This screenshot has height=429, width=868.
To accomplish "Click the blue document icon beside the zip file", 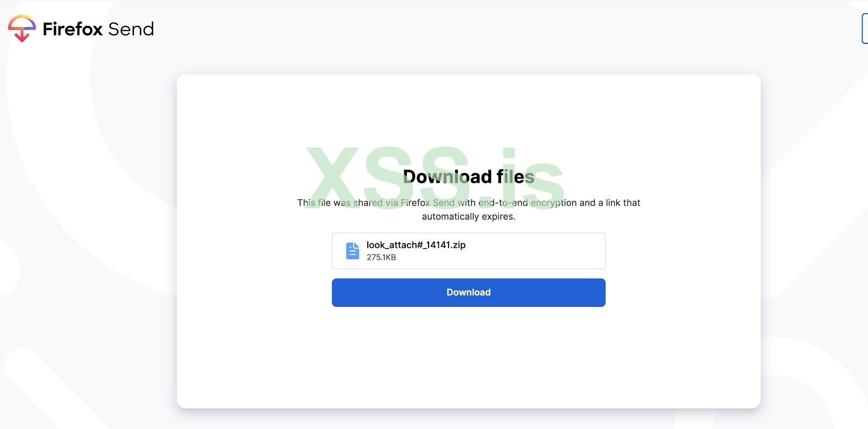I will coord(353,251).
